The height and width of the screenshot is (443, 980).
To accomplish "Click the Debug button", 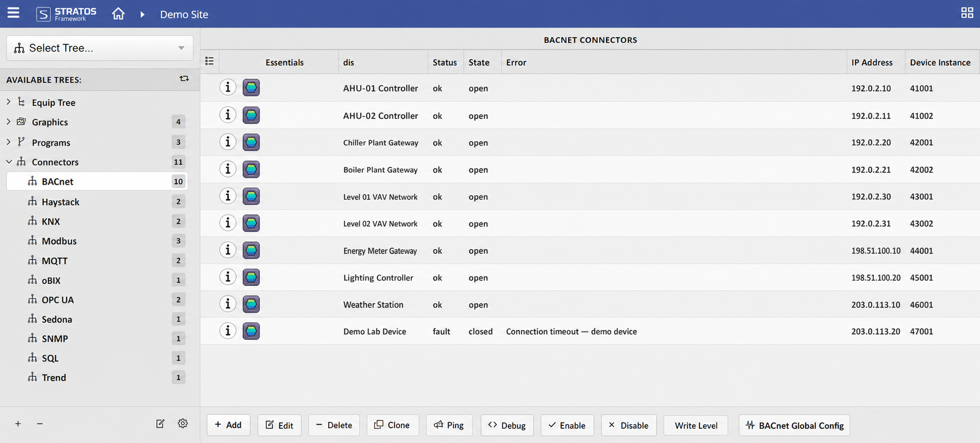I will point(507,425).
